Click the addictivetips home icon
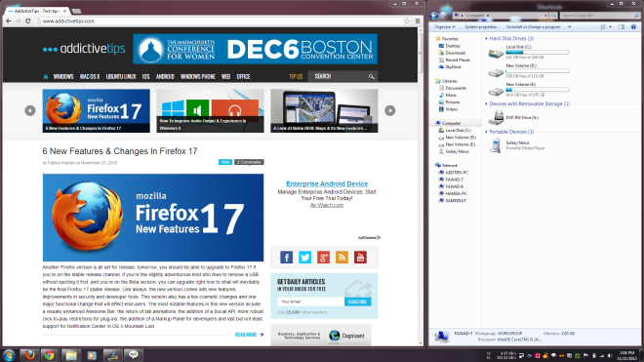 pos(46,77)
